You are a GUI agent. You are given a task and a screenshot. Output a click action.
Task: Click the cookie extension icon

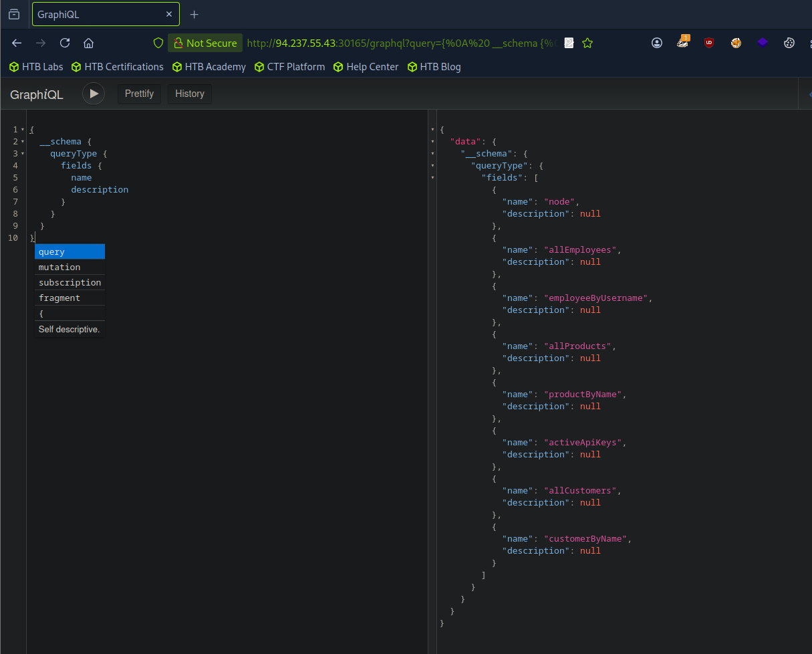point(789,43)
